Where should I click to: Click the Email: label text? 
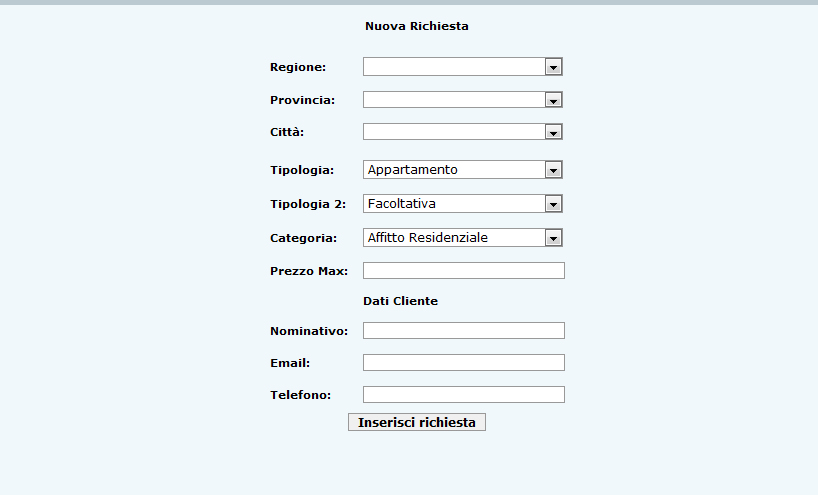tap(290, 363)
